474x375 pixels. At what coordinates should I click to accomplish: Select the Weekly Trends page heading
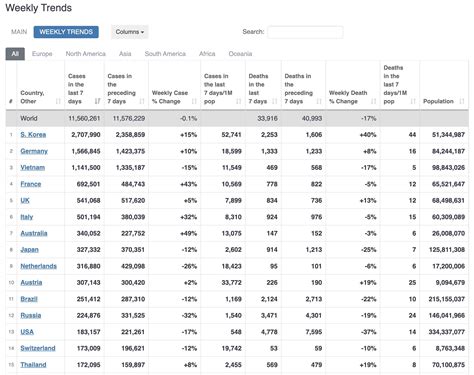39,8
